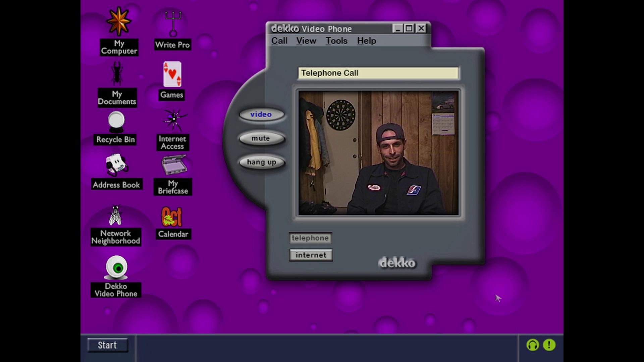Open the Call menu
The height and width of the screenshot is (362, 644).
coord(279,41)
